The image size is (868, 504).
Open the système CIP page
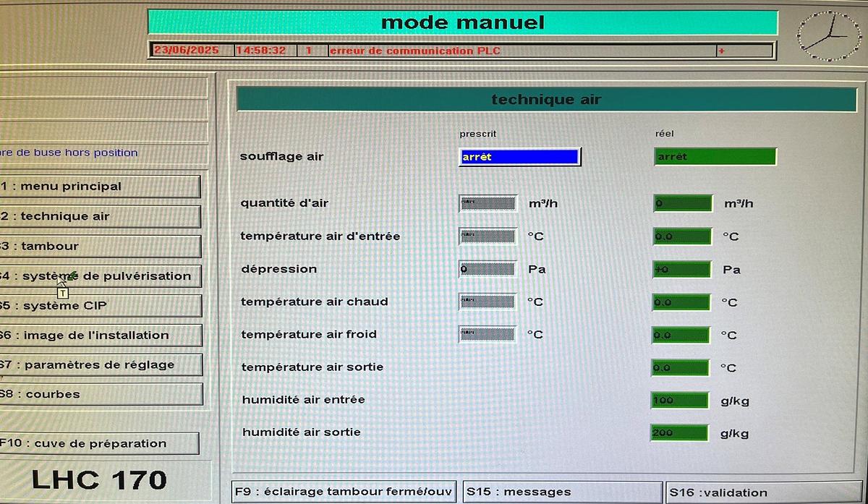click(100, 306)
